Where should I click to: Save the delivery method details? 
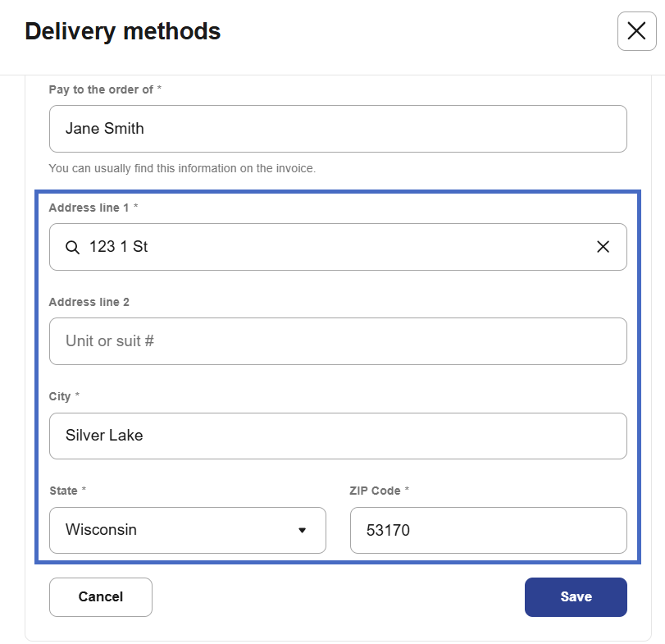(x=576, y=596)
